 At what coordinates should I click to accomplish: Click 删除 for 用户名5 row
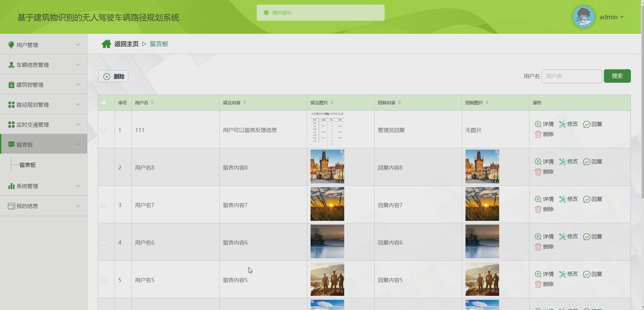(544, 284)
